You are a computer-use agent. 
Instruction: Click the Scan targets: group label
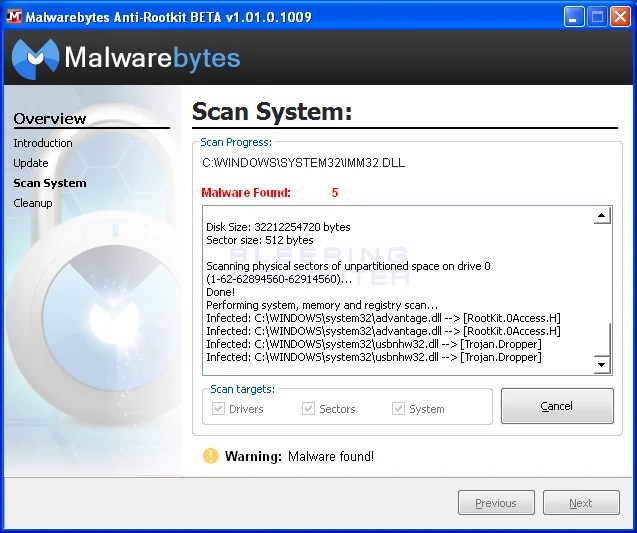(x=243, y=389)
